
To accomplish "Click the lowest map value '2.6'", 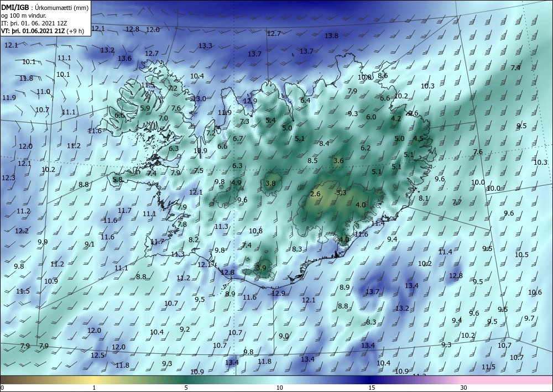I will click(315, 194).
